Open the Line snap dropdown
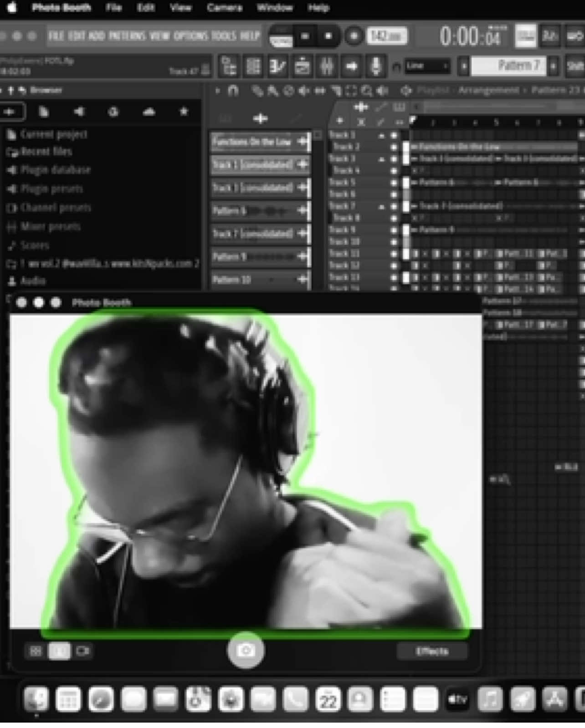This screenshot has width=585, height=728. (427, 66)
